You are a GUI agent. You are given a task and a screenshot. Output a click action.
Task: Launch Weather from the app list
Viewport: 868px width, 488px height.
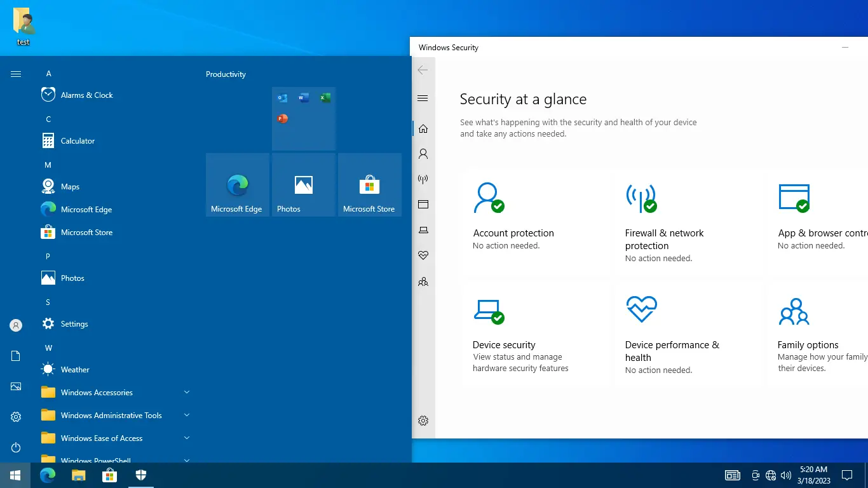pyautogui.click(x=116, y=370)
